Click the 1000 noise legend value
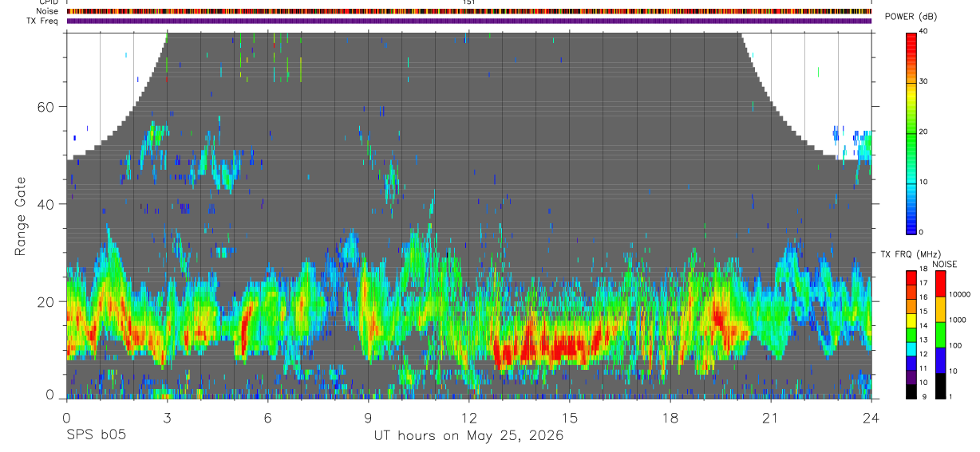 tap(957, 320)
